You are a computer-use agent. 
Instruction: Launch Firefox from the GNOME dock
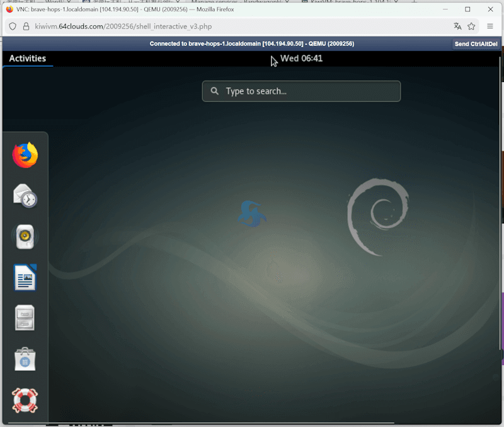pos(25,155)
